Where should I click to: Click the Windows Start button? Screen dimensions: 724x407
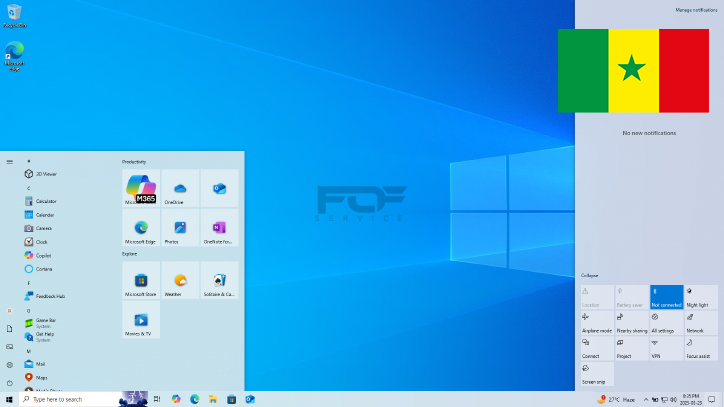pyautogui.click(x=9, y=400)
